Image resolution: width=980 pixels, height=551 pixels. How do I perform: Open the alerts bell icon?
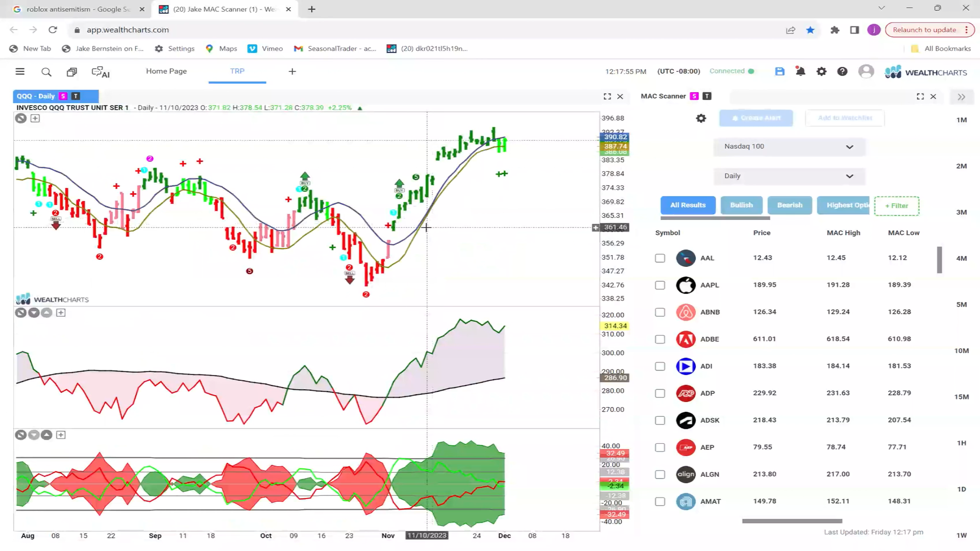[800, 71]
